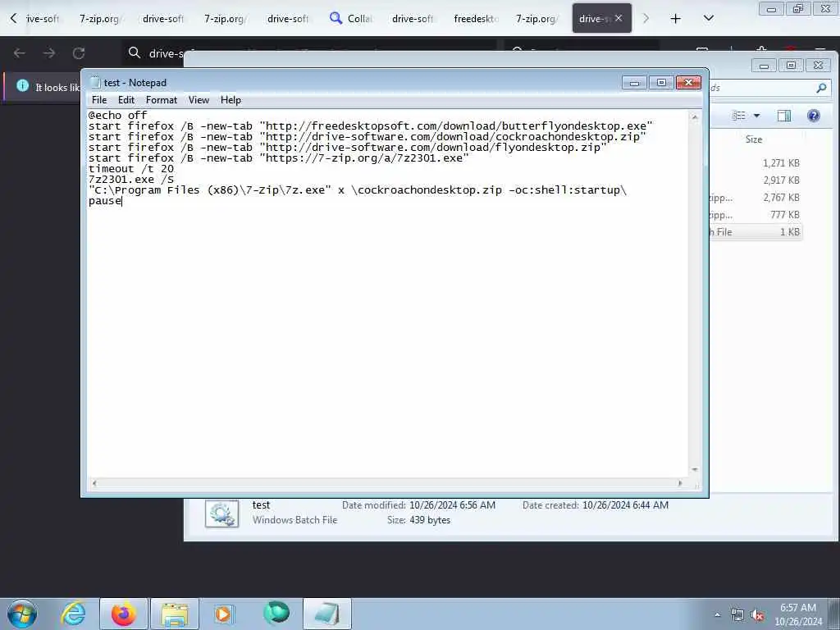Screen dimensions: 840x630
Task: Click the Date created value in details pane
Action: point(625,505)
